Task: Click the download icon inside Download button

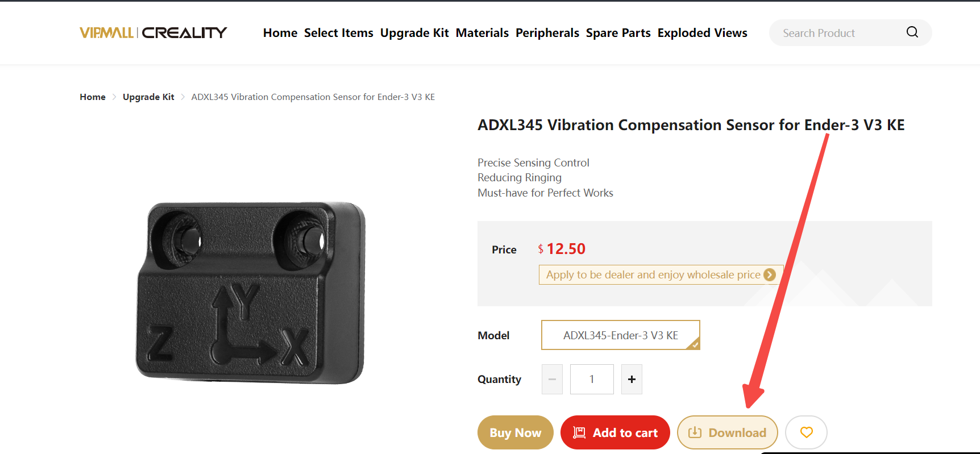Action: tap(695, 432)
